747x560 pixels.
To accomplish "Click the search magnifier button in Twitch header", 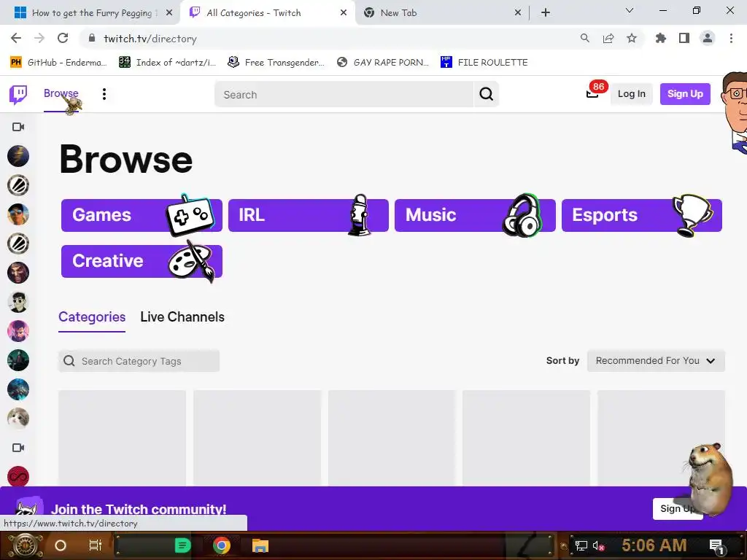I will click(x=486, y=94).
